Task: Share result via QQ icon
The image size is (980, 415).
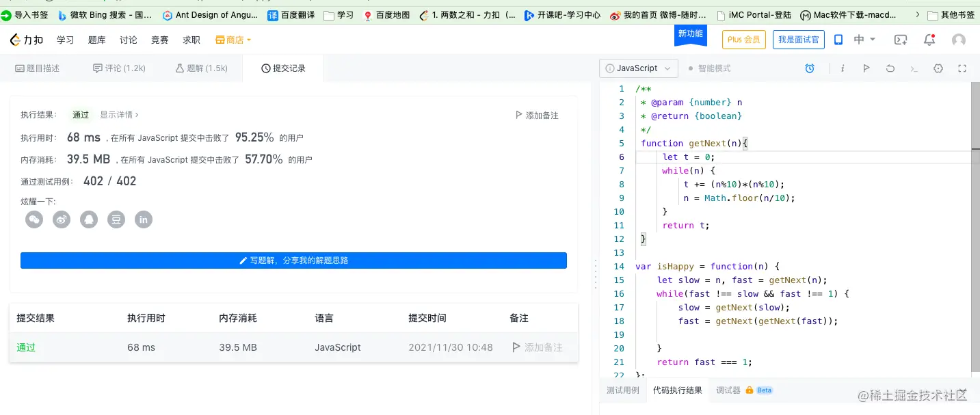Action: click(x=89, y=219)
